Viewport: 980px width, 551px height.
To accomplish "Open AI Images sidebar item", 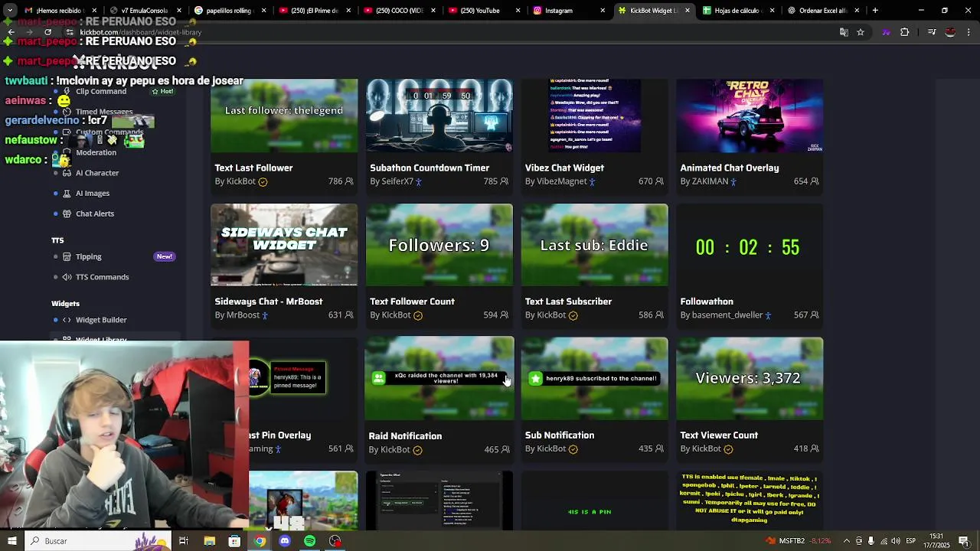I will [93, 194].
